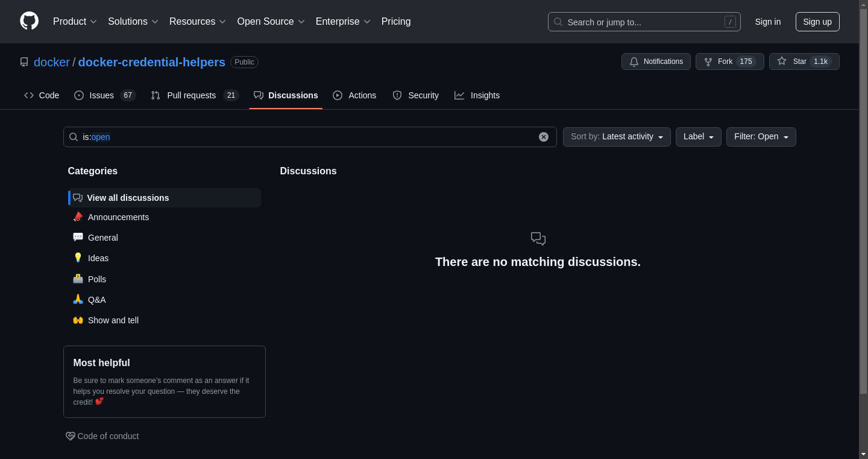Click the Insights graph icon
This screenshot has height=459, width=868.
[x=459, y=95]
